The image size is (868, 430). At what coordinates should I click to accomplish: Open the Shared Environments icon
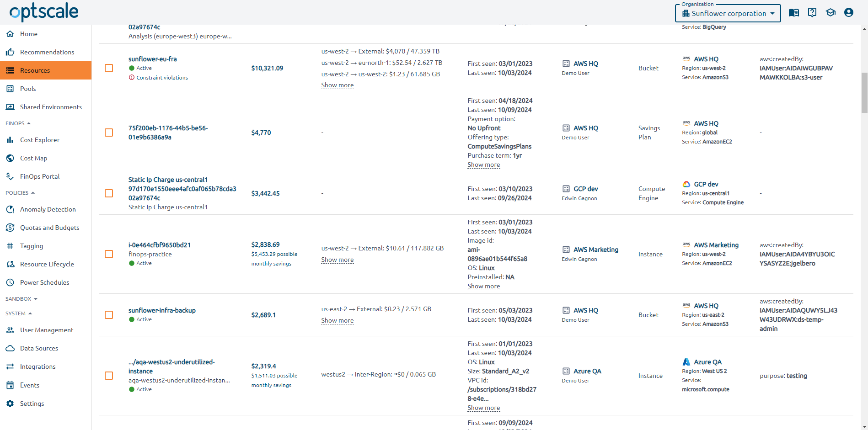click(10, 107)
